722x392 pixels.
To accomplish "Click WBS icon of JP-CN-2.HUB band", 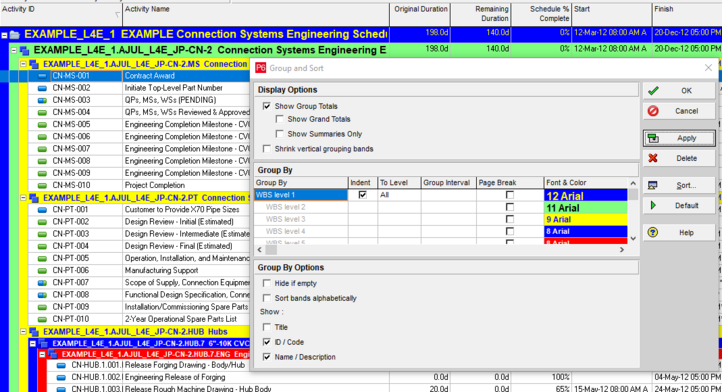I will pyautogui.click(x=34, y=332).
